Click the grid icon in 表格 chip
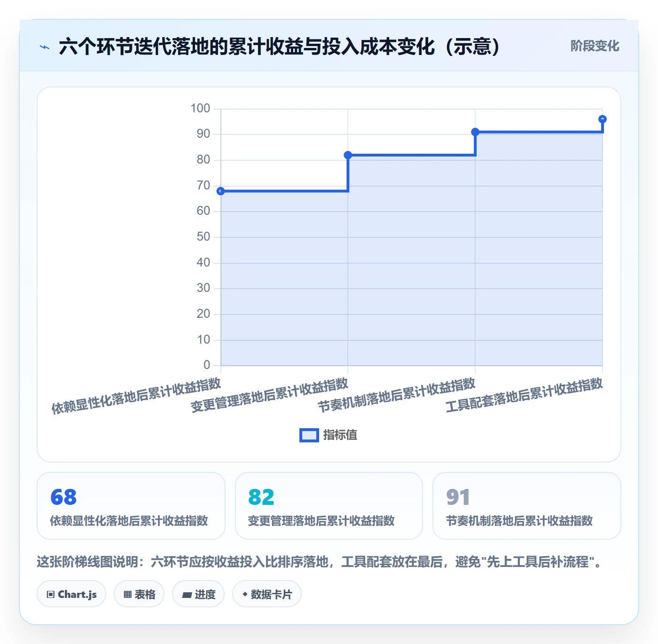The width and height of the screenshot is (658, 644). [127, 595]
